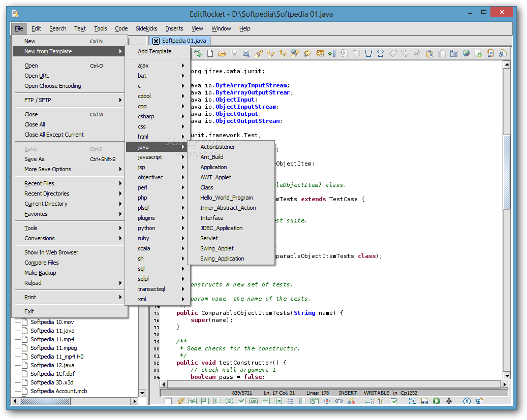Select Softpedia 11.java in file list
Screen dimensions: 527x420
pyautogui.click(x=52, y=331)
